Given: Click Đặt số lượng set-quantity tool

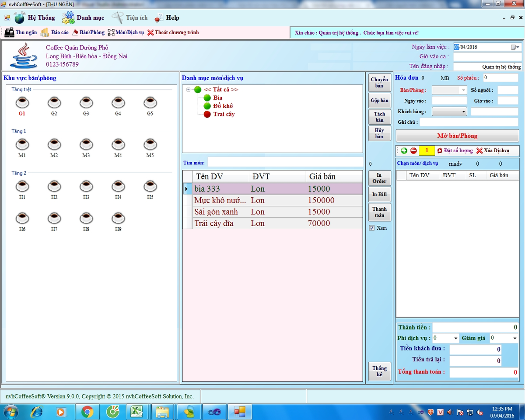Looking at the screenshot, I should click(455, 150).
